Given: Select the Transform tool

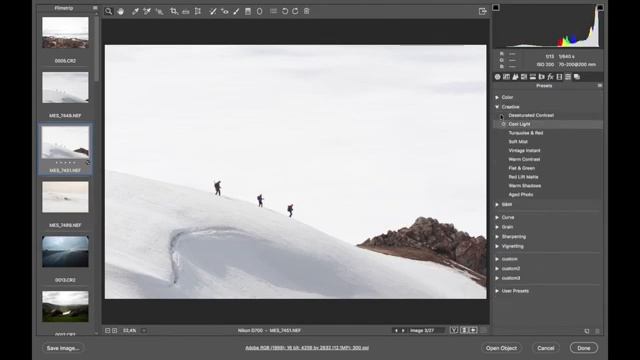Looking at the screenshot, I should [198, 11].
